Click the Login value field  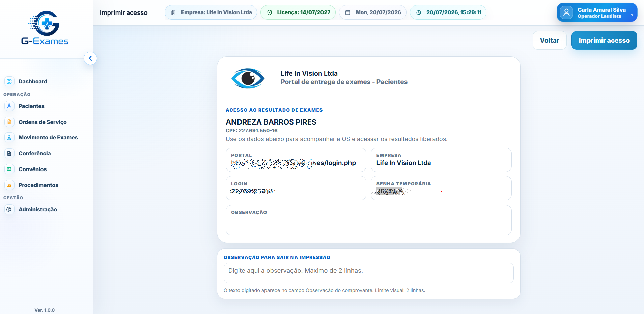(296, 188)
